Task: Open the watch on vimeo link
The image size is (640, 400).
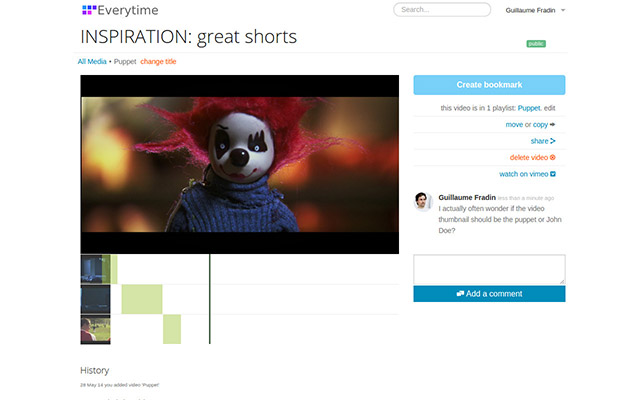Action: (523, 174)
